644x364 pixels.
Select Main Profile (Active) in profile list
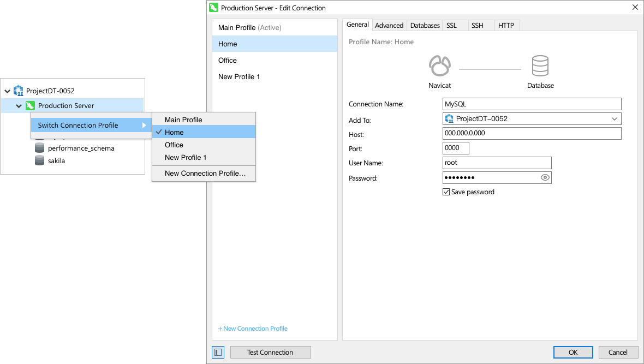click(275, 27)
